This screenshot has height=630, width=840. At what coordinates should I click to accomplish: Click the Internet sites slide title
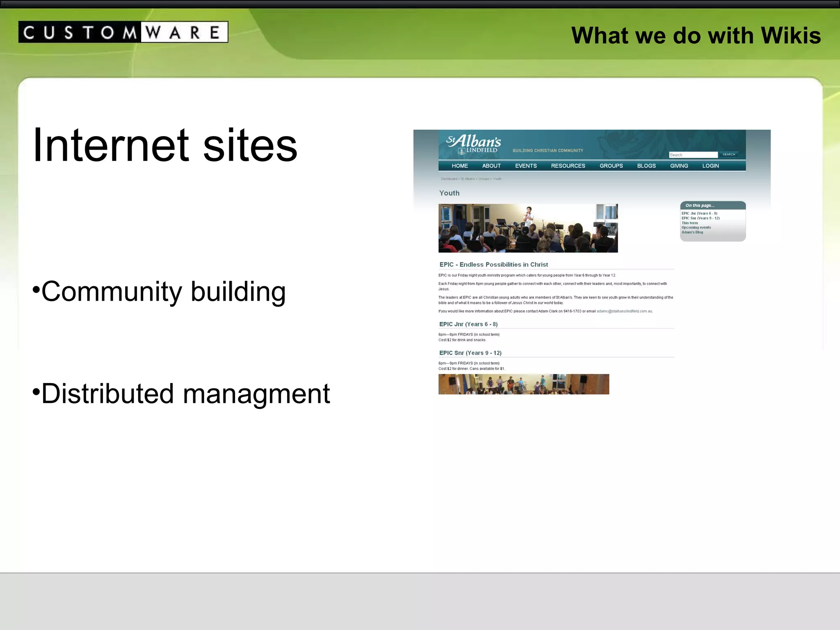pos(165,145)
